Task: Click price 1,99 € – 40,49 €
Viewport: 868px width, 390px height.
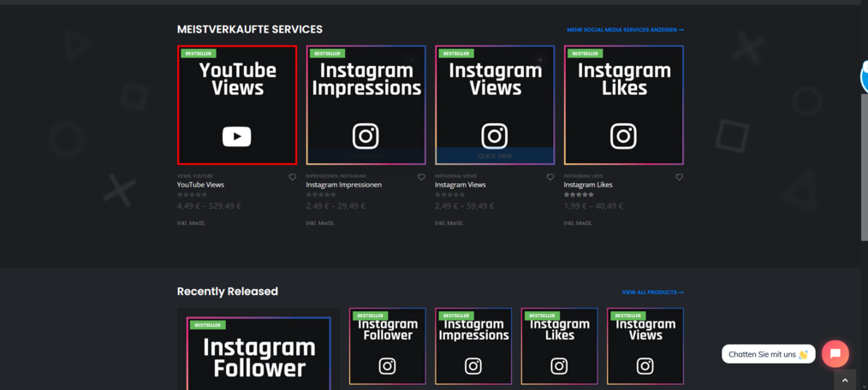Action: pyautogui.click(x=593, y=206)
